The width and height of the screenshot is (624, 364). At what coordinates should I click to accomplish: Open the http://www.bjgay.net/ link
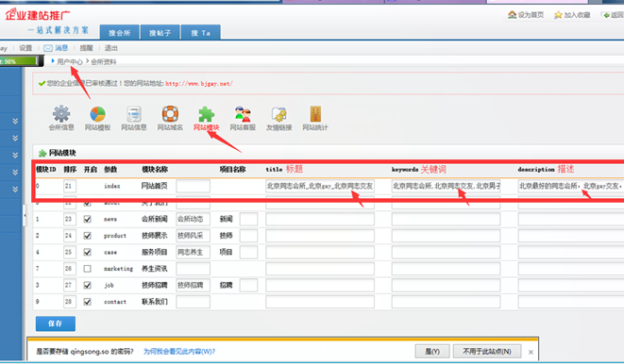tap(199, 84)
